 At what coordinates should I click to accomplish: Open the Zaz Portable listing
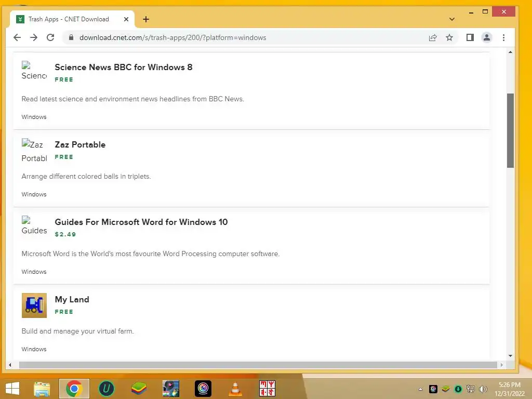80,144
